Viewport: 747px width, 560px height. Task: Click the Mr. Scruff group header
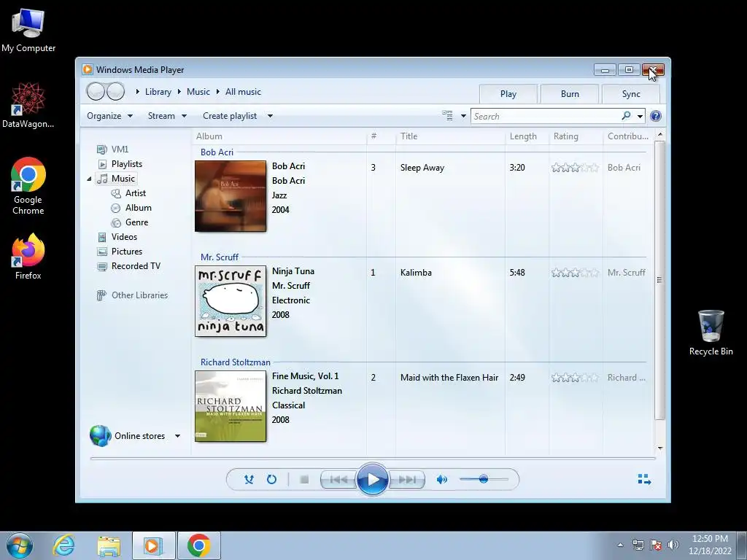(x=219, y=257)
